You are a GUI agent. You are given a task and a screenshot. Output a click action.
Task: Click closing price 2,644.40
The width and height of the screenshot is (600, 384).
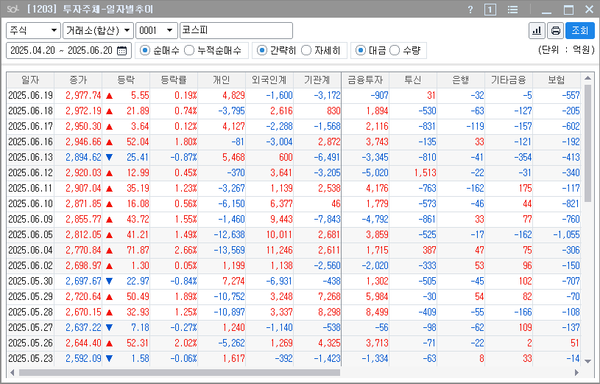point(83,343)
